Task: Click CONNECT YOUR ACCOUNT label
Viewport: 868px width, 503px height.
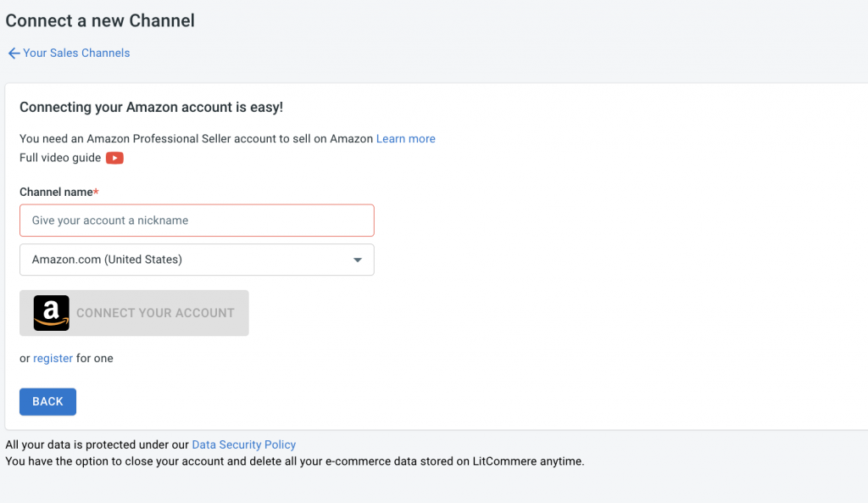Action: pos(156,313)
